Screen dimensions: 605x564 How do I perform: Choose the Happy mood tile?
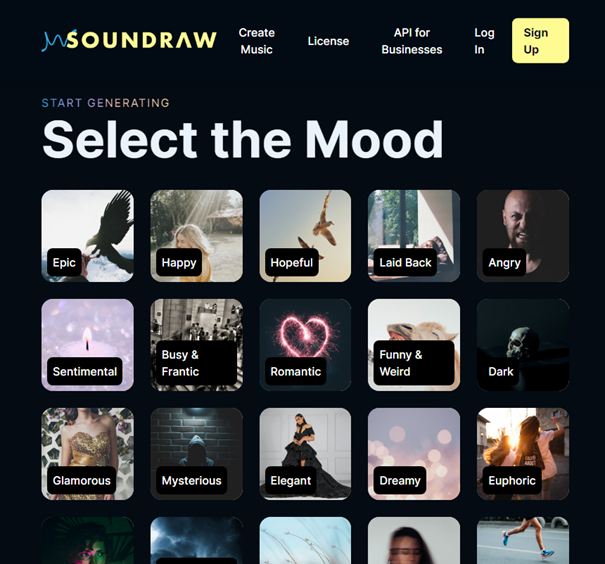pyautogui.click(x=196, y=236)
